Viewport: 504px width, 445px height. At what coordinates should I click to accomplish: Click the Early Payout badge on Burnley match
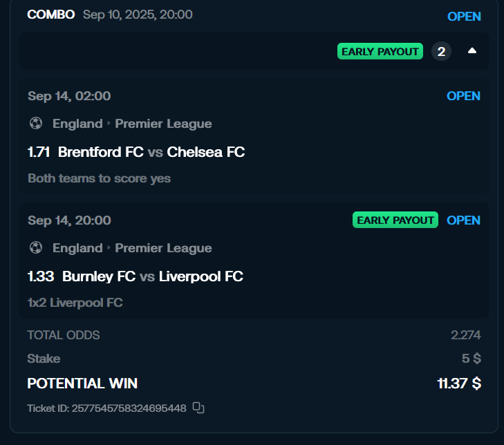[x=395, y=220]
